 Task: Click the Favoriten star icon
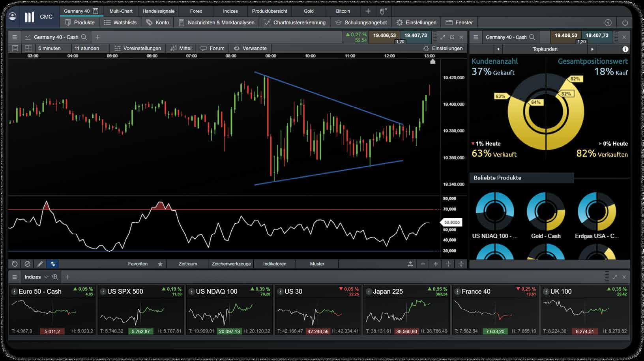[x=160, y=264]
